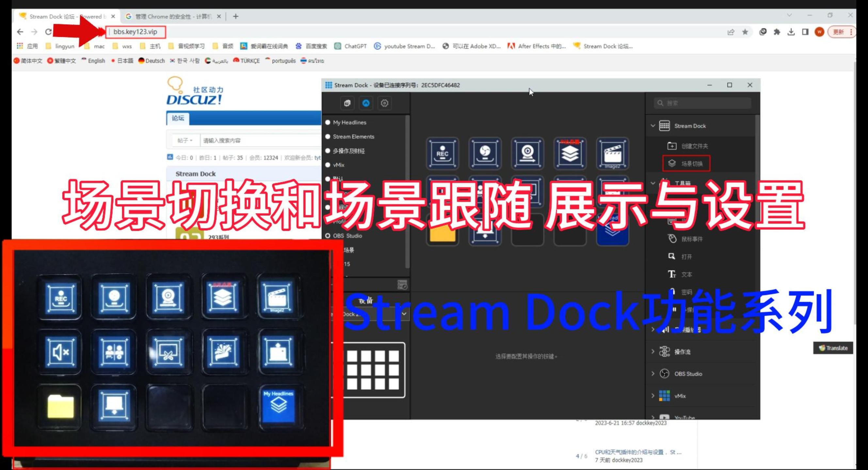Select the vMix profile radio

click(x=328, y=165)
